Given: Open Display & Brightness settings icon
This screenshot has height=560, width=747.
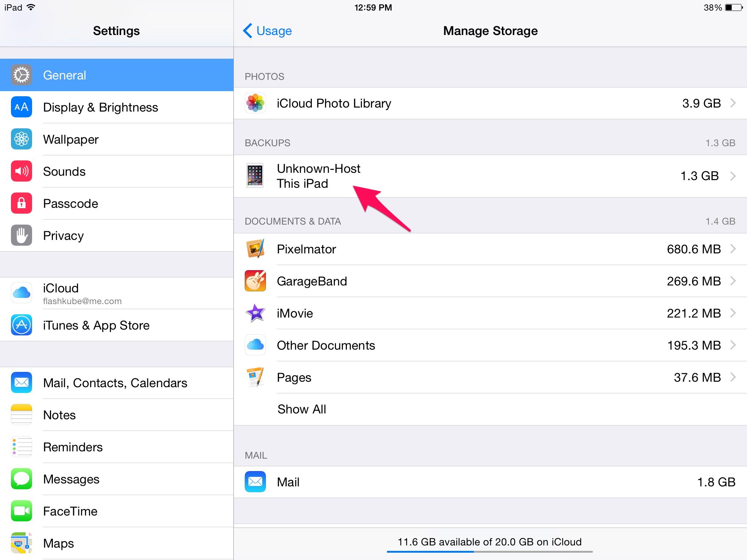Looking at the screenshot, I should [22, 107].
